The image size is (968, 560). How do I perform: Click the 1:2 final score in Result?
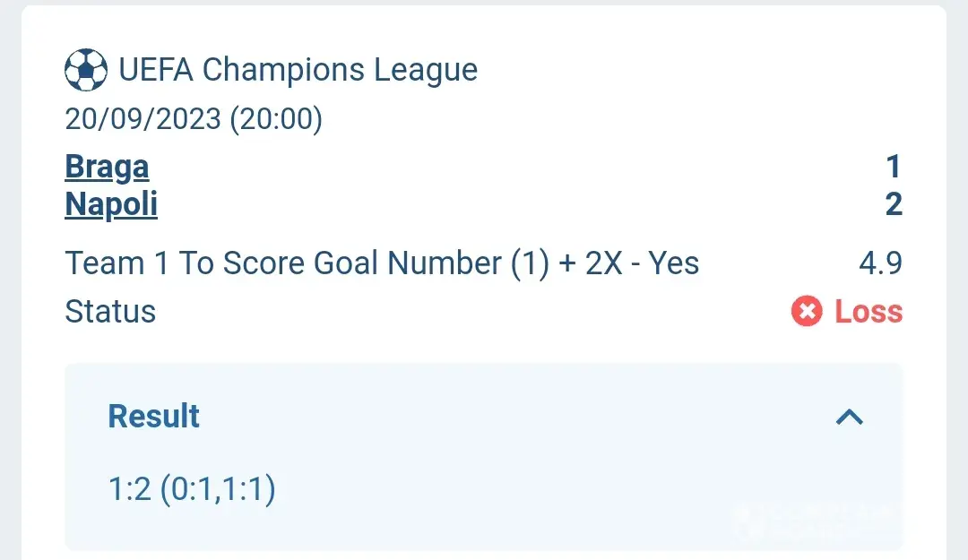(x=129, y=489)
